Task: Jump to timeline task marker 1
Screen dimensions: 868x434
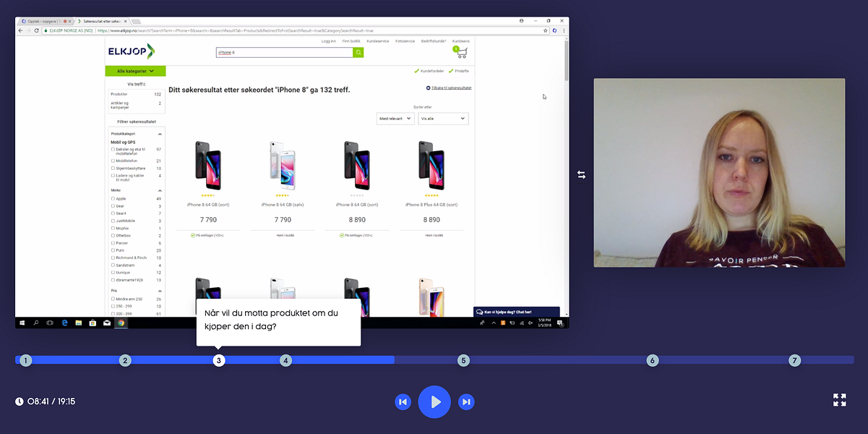Action: pyautogui.click(x=26, y=360)
